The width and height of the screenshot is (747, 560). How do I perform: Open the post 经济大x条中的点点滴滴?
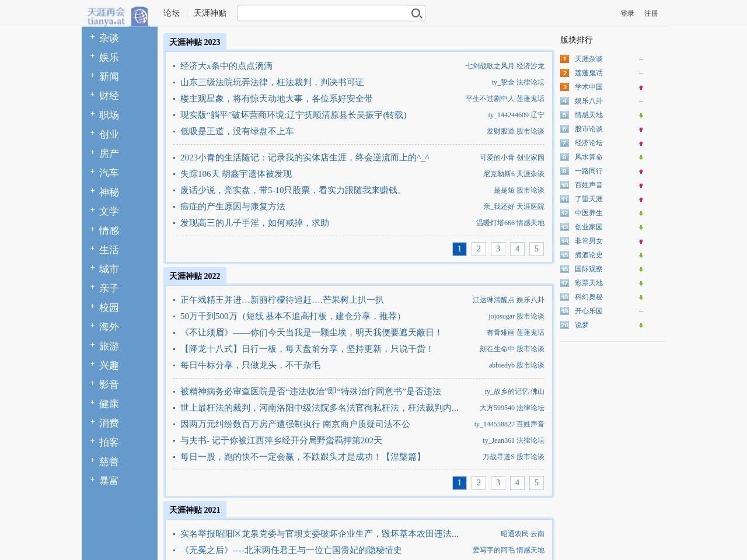coord(226,66)
